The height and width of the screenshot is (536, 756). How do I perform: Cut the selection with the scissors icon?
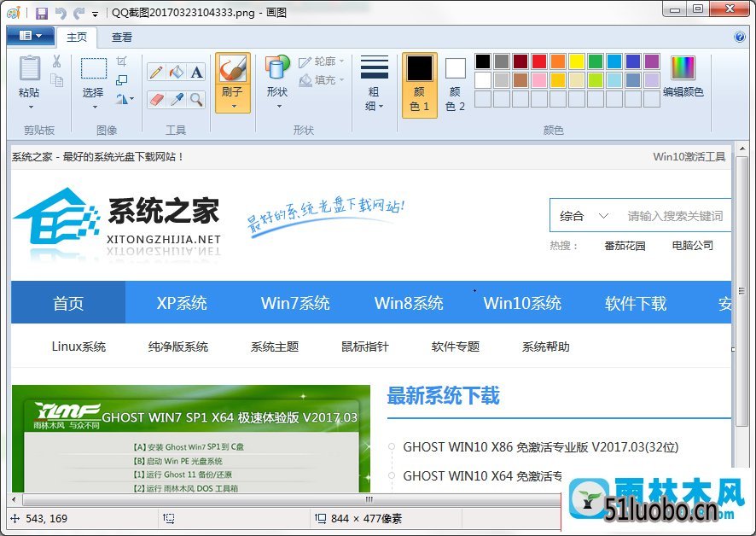(57, 61)
